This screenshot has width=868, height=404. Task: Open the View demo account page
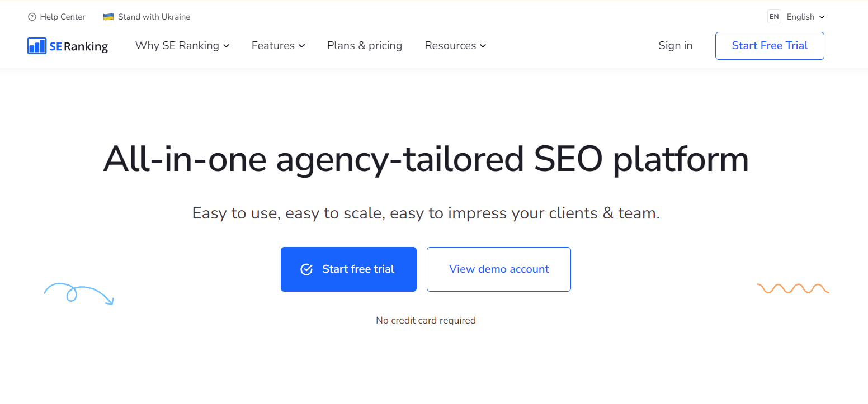coord(498,269)
